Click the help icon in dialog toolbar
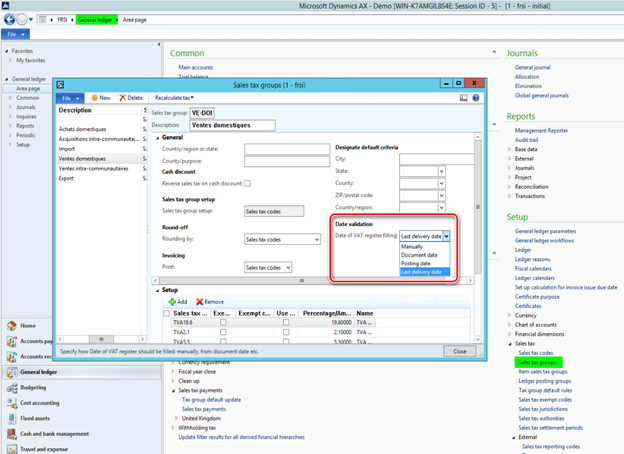Viewport: 624px width, 454px height. 476,98
